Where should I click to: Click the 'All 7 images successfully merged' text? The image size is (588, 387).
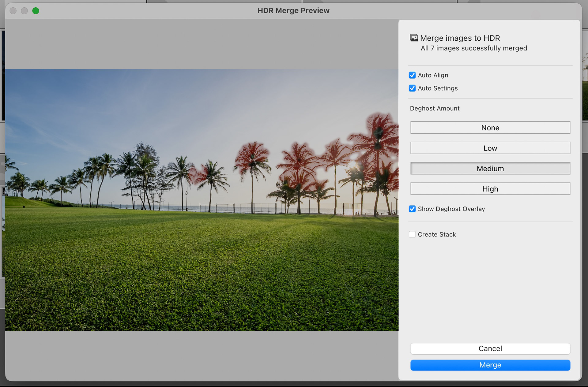point(474,48)
